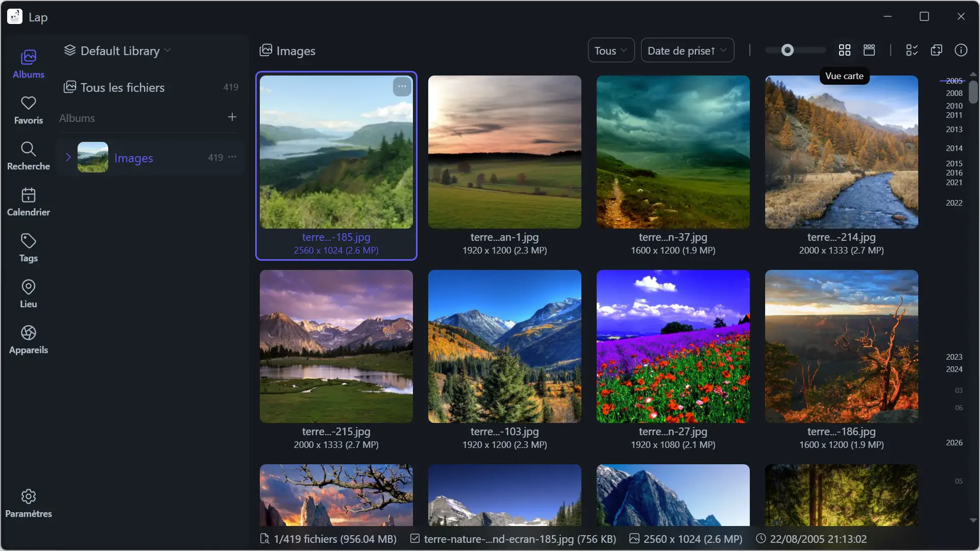Click the file count icon in the status bar
Viewport: 980px width, 551px height.
point(264,539)
